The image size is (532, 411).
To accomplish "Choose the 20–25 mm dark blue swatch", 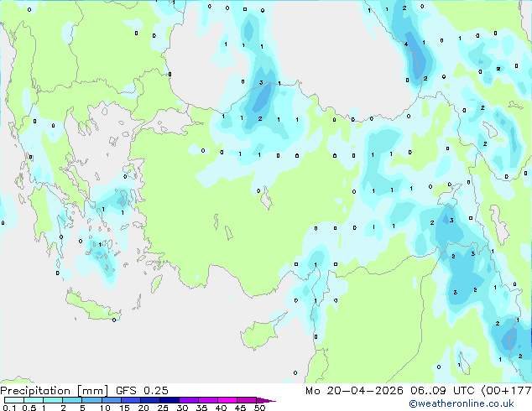I will pos(150,400).
